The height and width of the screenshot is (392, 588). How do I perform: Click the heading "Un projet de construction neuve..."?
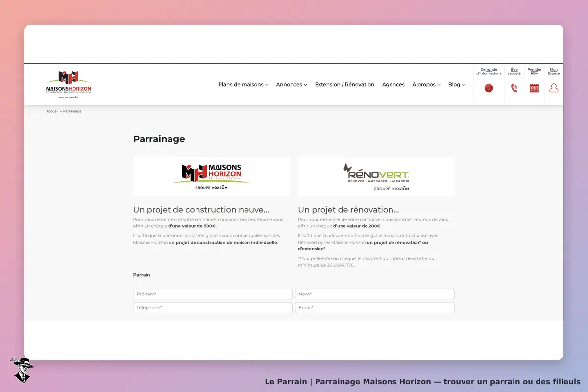(x=201, y=210)
